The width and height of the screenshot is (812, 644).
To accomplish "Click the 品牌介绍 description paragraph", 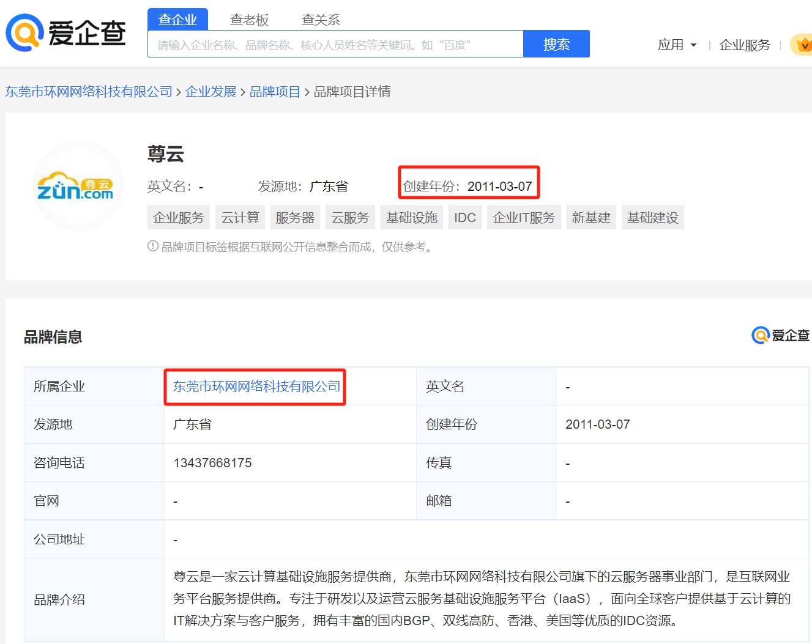I will point(482,599).
